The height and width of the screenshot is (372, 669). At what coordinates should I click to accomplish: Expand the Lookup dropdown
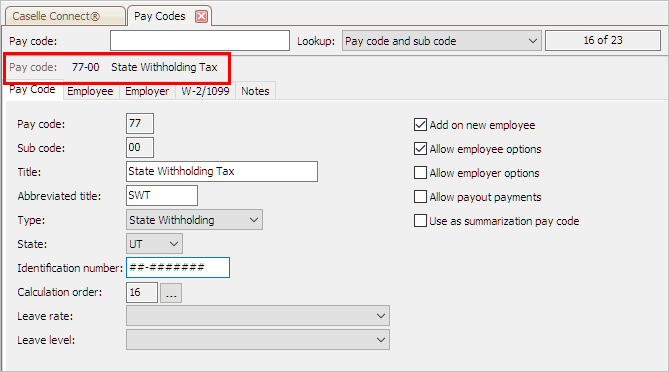coord(442,41)
